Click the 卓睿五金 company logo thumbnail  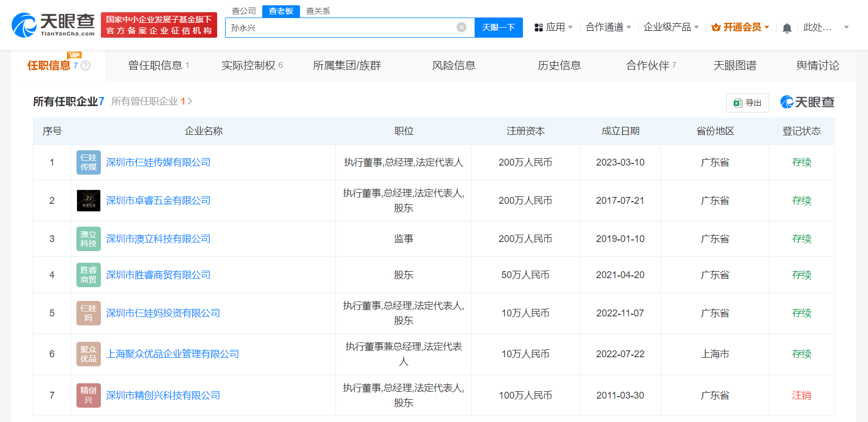89,201
